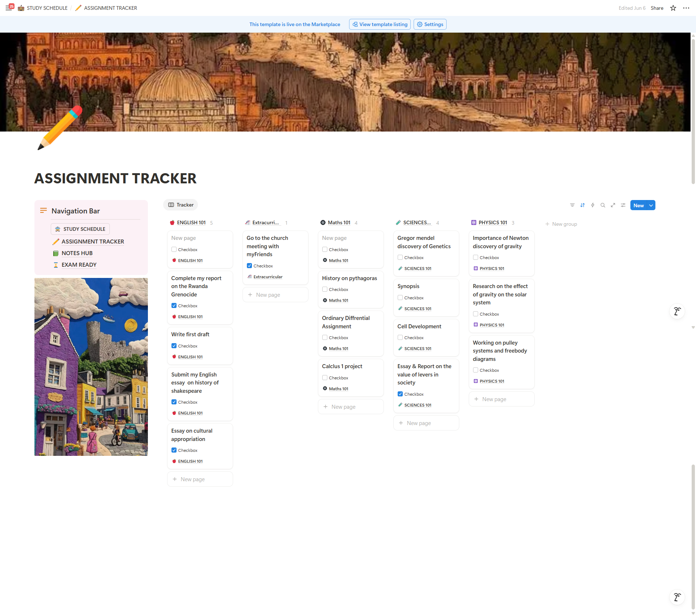Open database full page expand icon
This screenshot has width=696, height=616.
613,205
